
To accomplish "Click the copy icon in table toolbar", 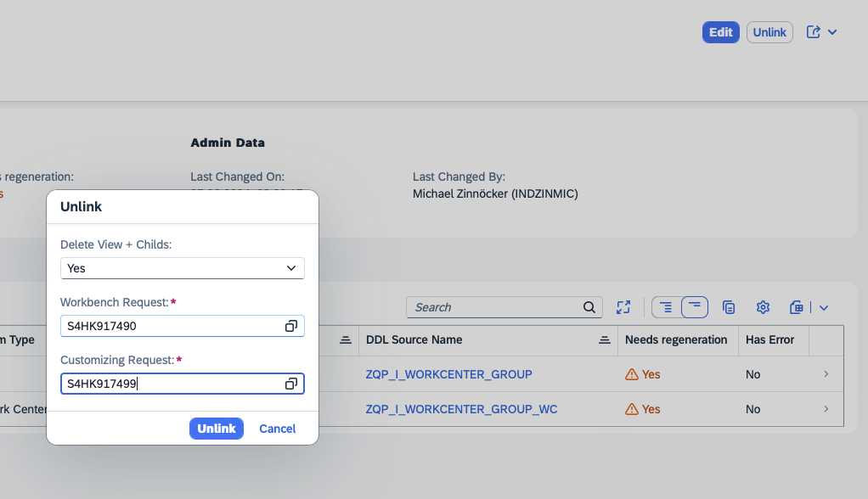I will 729,307.
